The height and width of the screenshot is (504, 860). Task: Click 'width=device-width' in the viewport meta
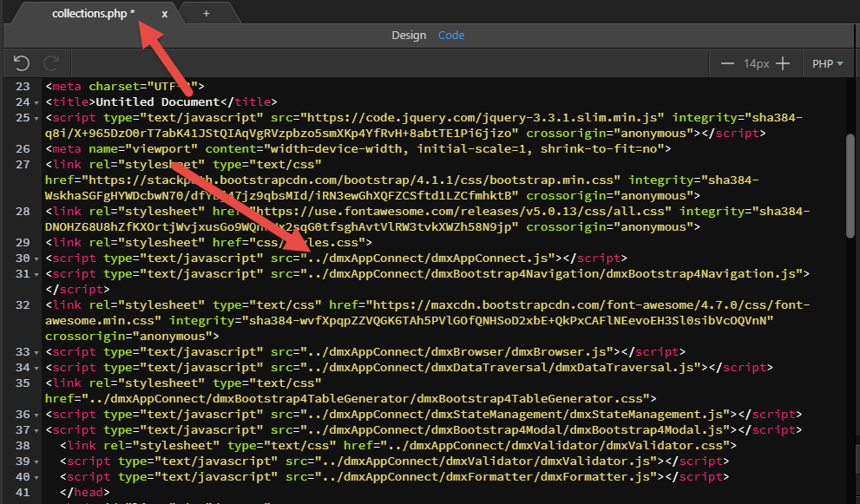pos(337,148)
